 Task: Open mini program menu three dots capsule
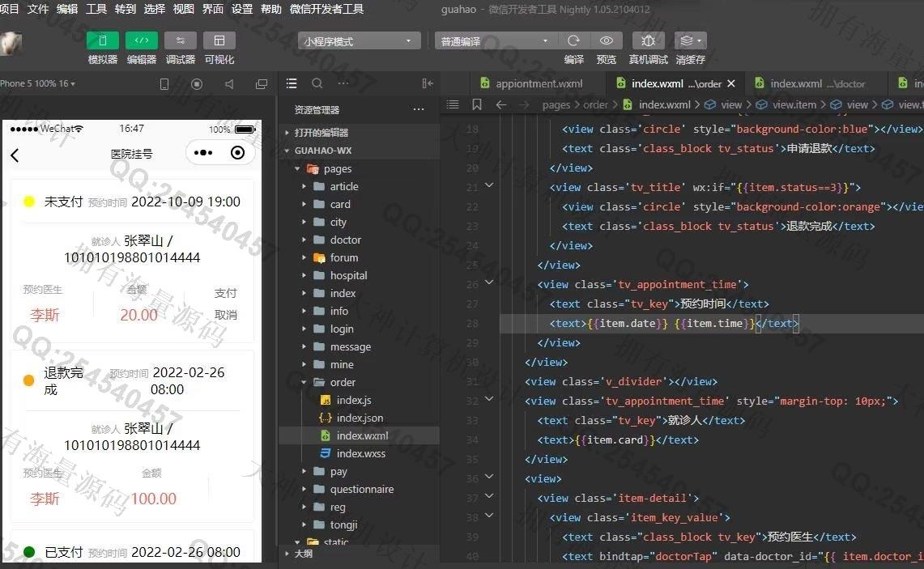pyautogui.click(x=203, y=152)
